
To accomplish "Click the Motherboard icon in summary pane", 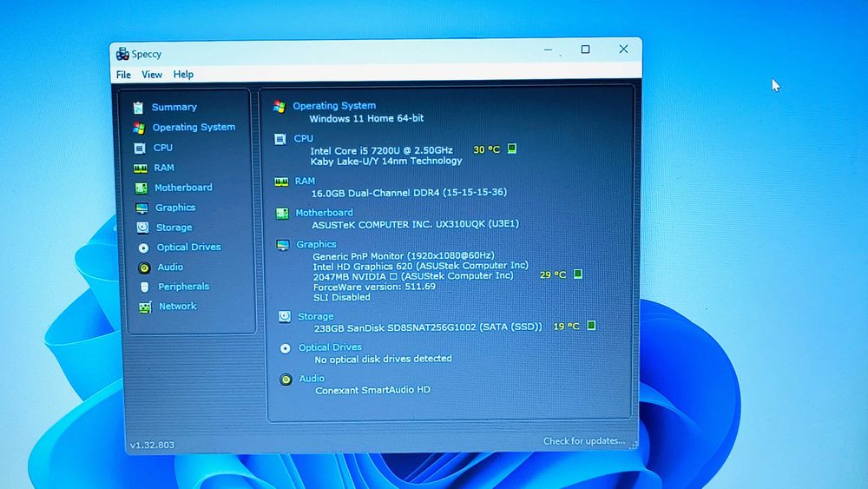I will coord(282,213).
